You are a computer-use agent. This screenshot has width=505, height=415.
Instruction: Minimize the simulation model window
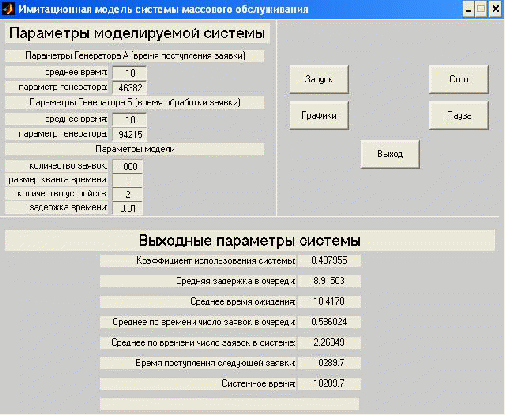pyautogui.click(x=468, y=9)
